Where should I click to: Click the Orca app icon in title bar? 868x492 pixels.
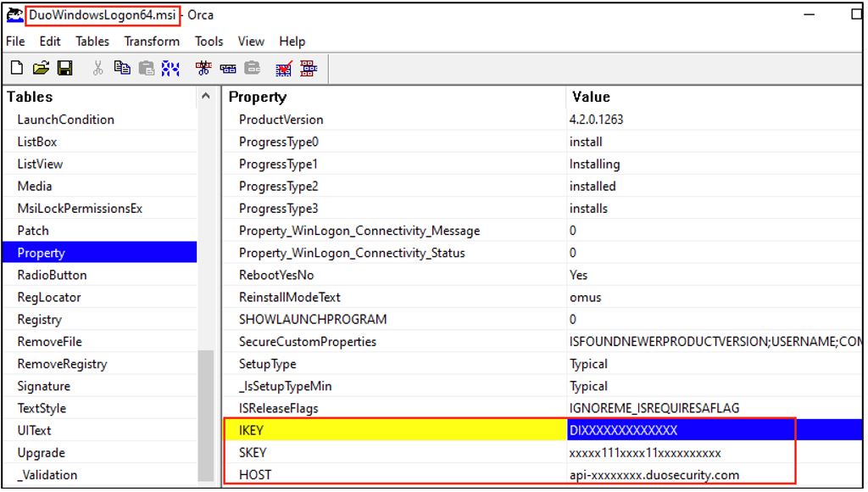click(14, 15)
